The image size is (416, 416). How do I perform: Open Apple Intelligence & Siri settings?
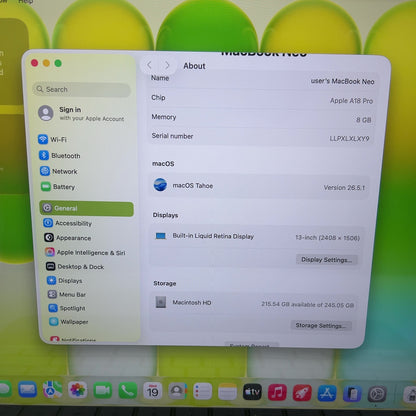86,252
